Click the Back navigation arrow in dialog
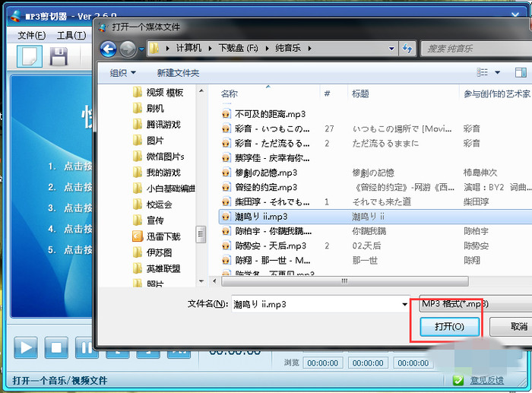532x393 pixels. tap(109, 49)
